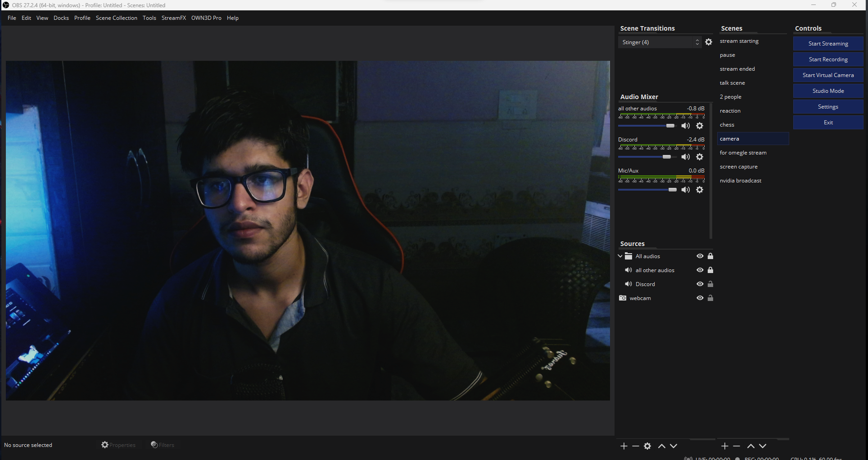
Task: Toggle visibility of all other audios source
Action: 700,270
